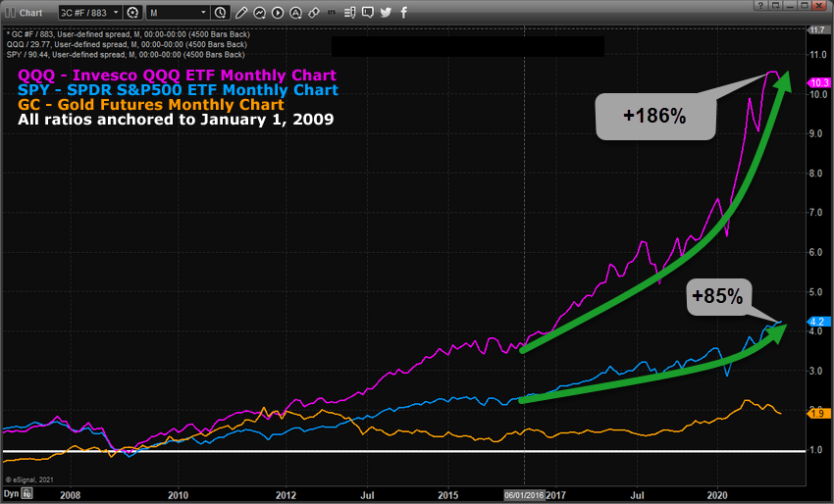Open the studies line-chart icon
The height and width of the screenshot is (504, 834).
(x=260, y=12)
